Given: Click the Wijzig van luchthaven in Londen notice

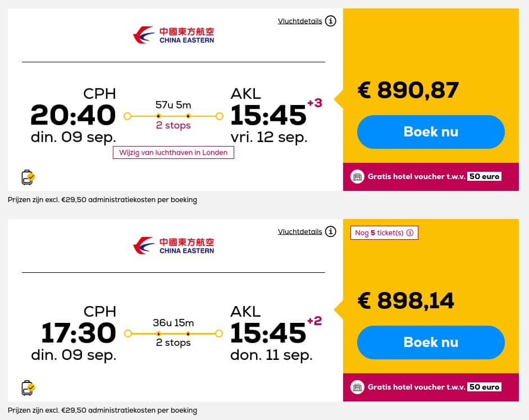Looking at the screenshot, I should (x=173, y=152).
